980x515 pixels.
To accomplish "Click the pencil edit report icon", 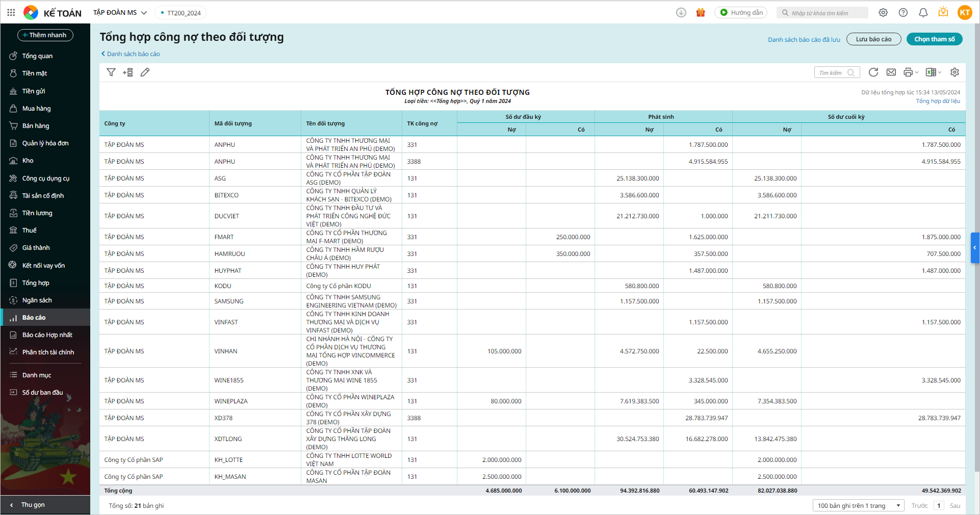I will 145,72.
